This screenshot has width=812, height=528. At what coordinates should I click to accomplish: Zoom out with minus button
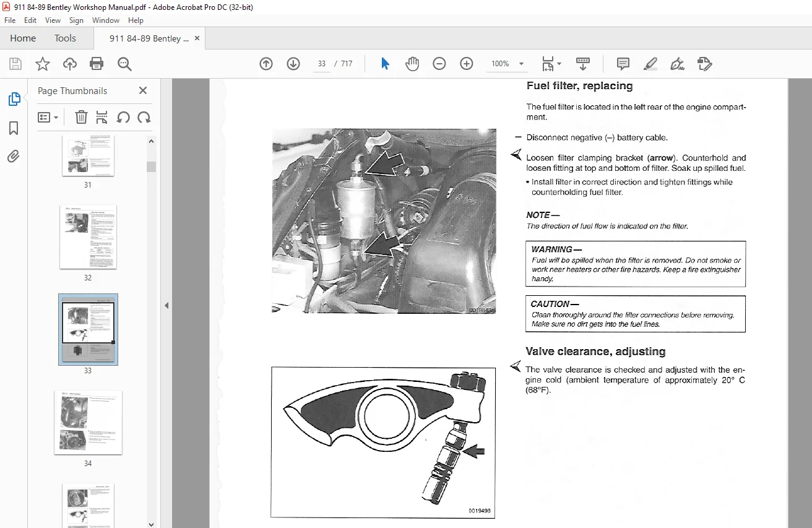coord(439,64)
